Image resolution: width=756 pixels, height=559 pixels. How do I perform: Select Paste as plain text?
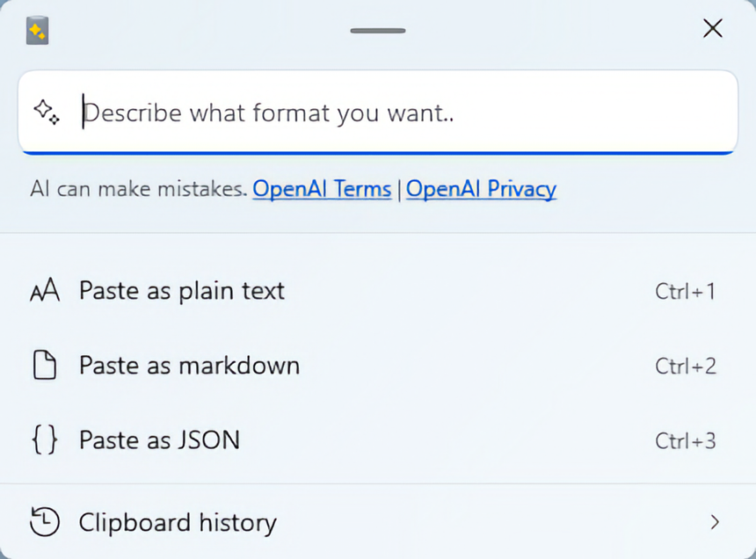tap(182, 291)
